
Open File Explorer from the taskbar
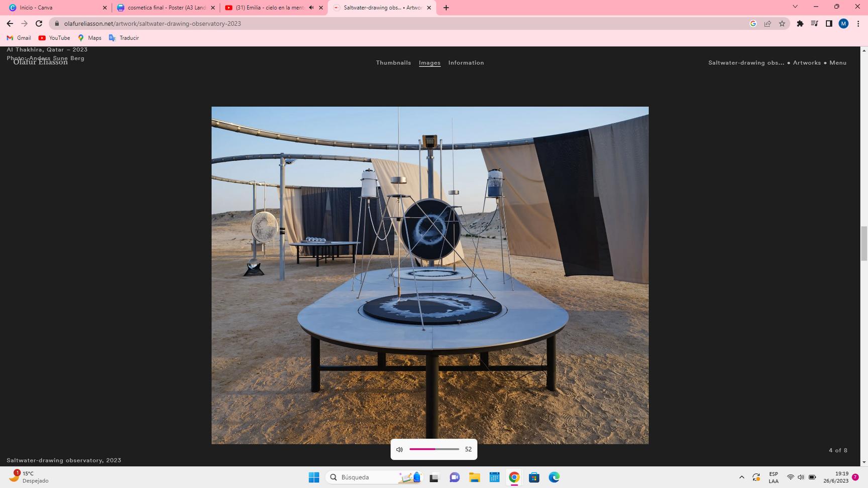(x=474, y=477)
